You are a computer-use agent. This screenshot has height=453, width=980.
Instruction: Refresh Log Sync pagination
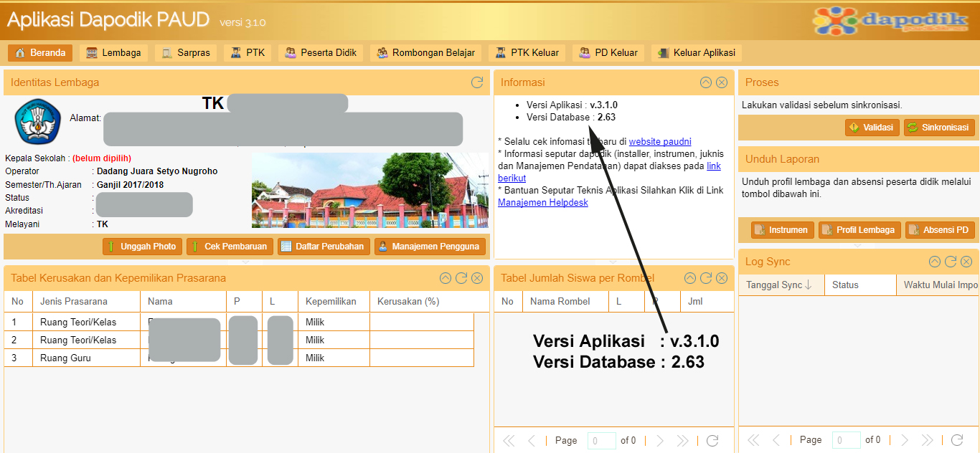(x=957, y=440)
